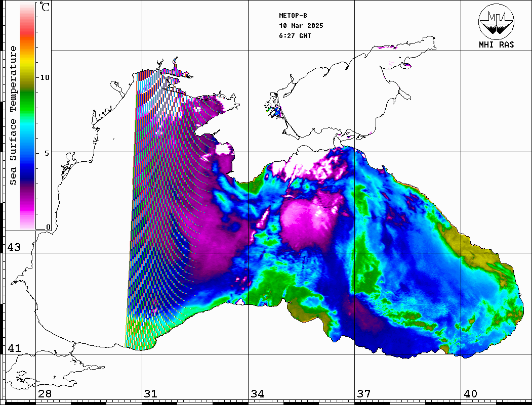Click the 0 mark on temperature scale
The image size is (532, 405).
(48, 228)
